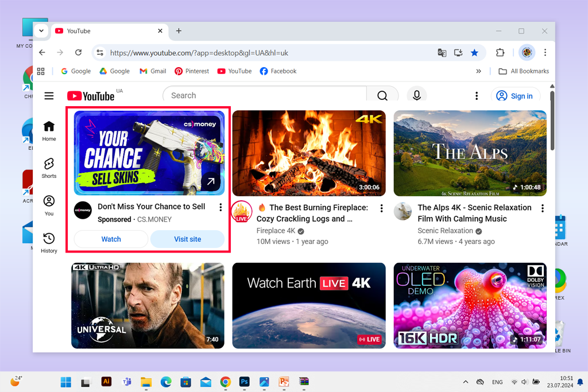The image size is (588, 392).
Task: Open the first Google bookmark
Action: (76, 71)
